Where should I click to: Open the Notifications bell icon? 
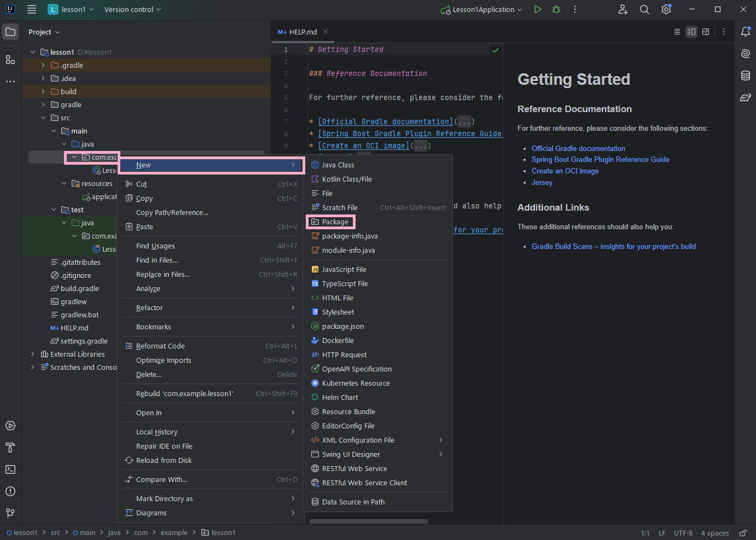746,32
